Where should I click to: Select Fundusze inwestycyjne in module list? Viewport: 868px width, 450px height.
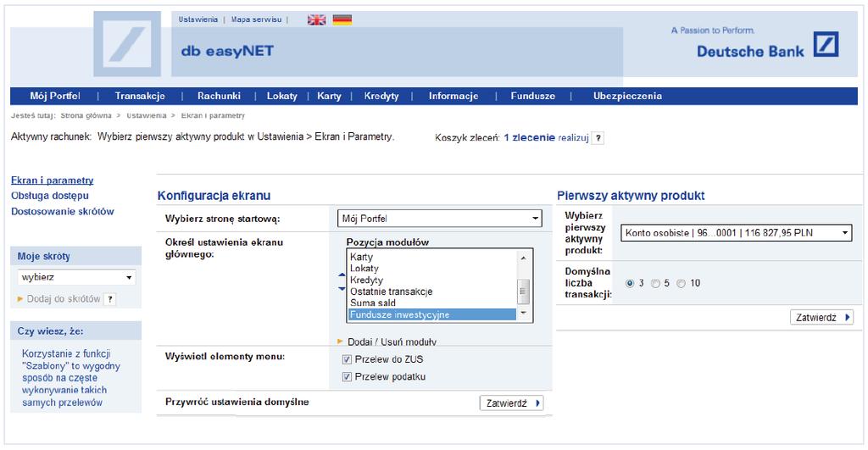point(432,315)
